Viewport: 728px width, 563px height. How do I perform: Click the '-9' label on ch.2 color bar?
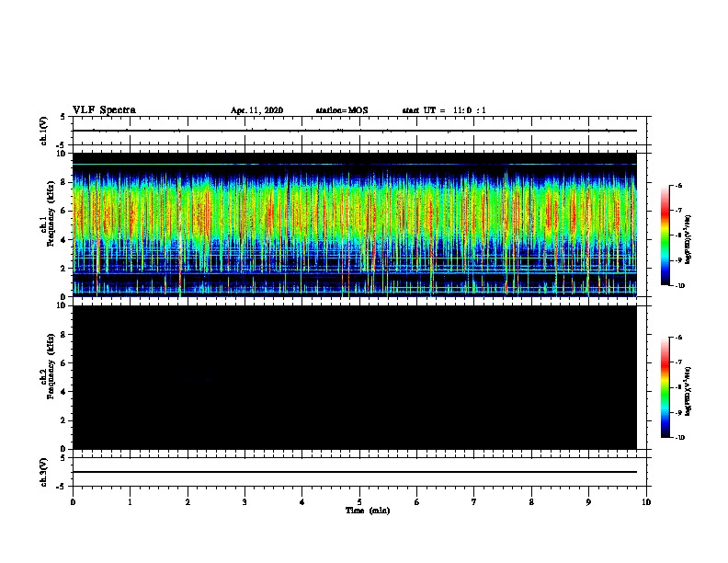pyautogui.click(x=678, y=412)
